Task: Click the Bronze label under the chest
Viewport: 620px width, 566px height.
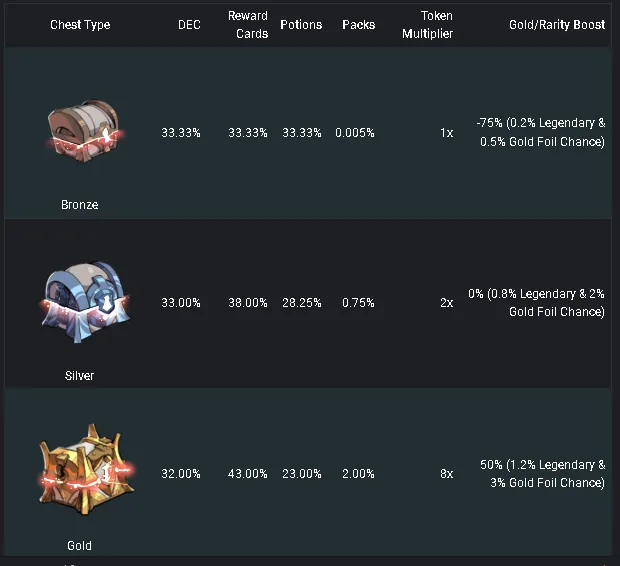Action: click(x=79, y=204)
